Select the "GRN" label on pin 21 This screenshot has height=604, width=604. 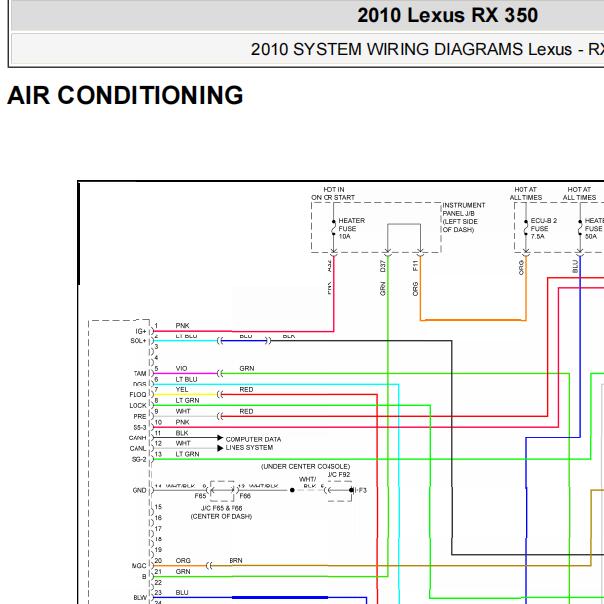point(183,572)
